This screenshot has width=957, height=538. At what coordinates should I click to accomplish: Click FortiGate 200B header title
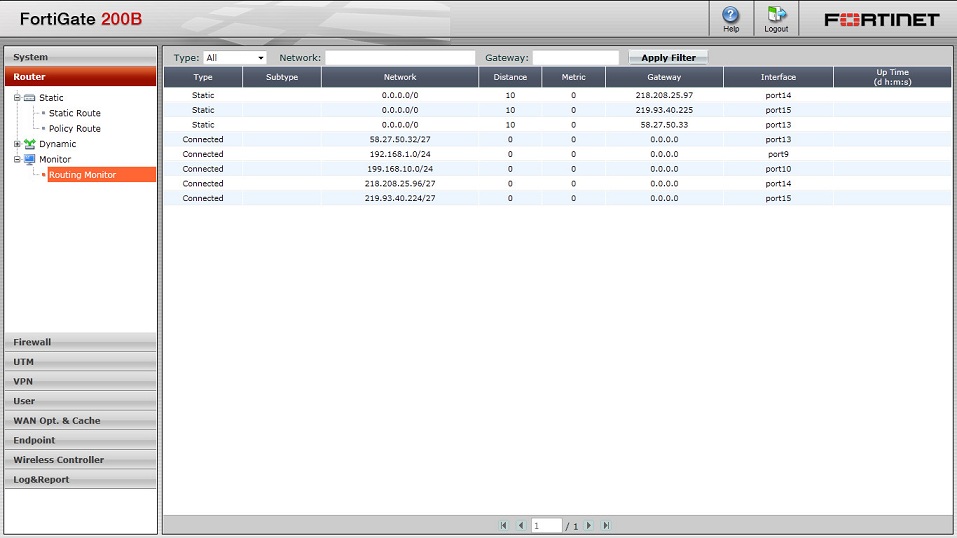[81, 19]
